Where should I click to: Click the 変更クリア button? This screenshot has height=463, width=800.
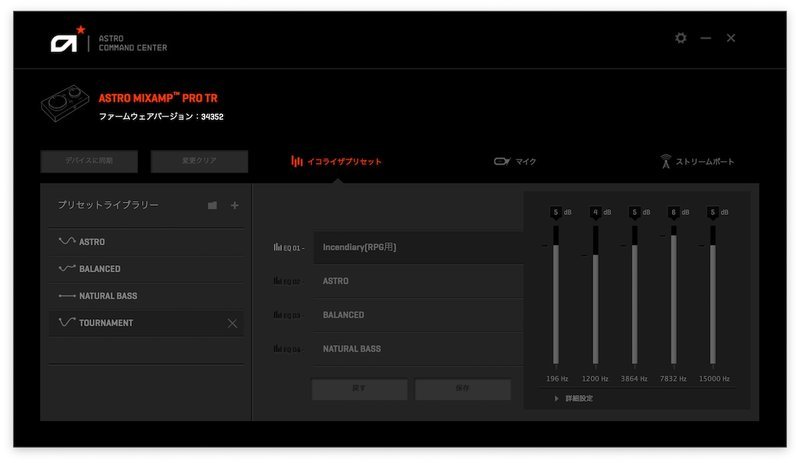(199, 161)
